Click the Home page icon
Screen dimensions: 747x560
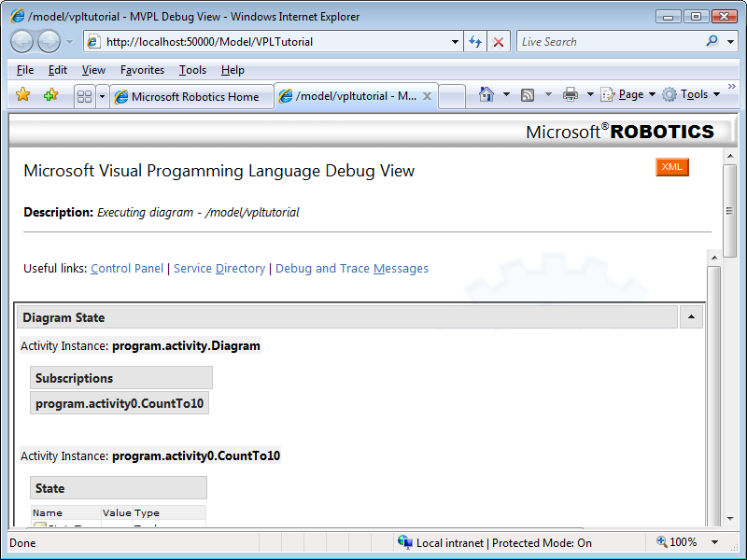coord(486,94)
